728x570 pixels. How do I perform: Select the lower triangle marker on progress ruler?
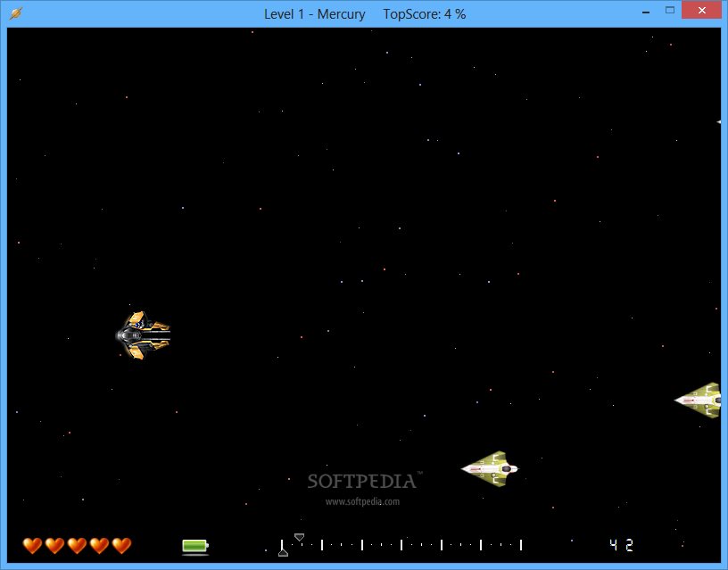283,552
